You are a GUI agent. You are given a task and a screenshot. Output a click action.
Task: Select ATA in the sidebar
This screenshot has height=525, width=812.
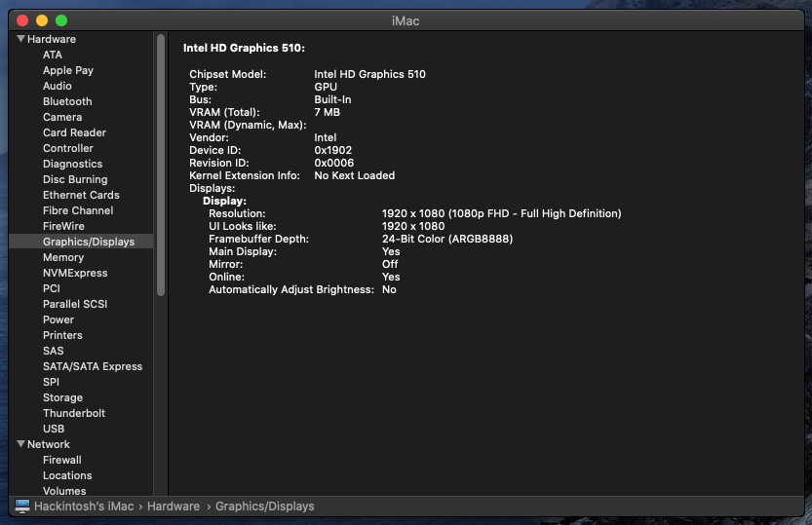coord(53,55)
